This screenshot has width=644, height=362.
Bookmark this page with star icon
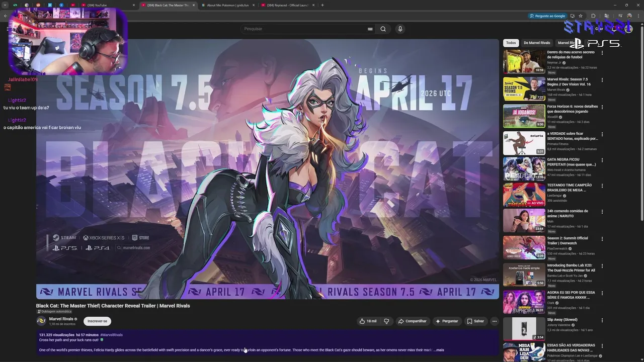581,16
